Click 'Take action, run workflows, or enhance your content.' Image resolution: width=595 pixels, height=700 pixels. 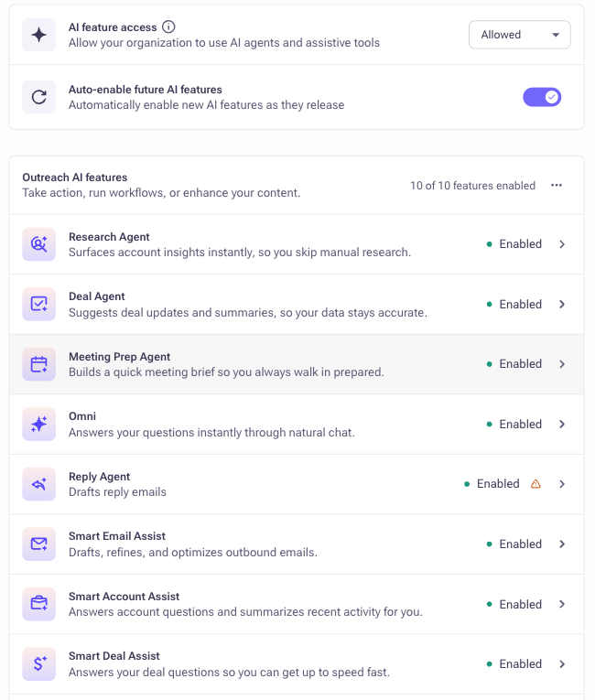point(161,193)
